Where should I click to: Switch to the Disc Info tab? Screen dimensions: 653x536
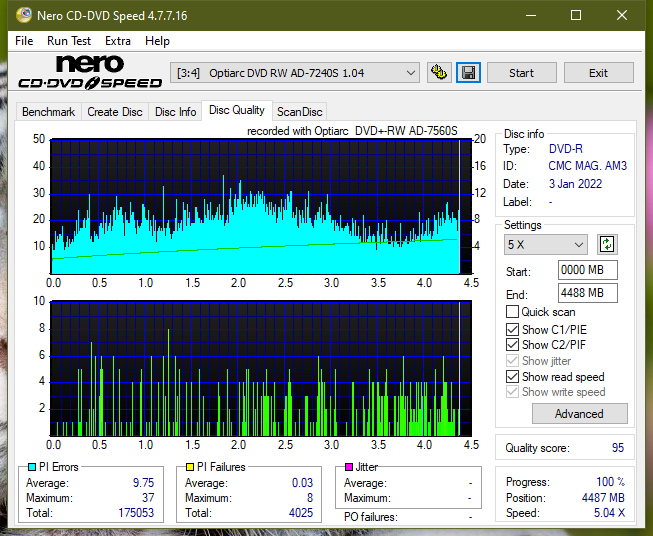pyautogui.click(x=175, y=112)
